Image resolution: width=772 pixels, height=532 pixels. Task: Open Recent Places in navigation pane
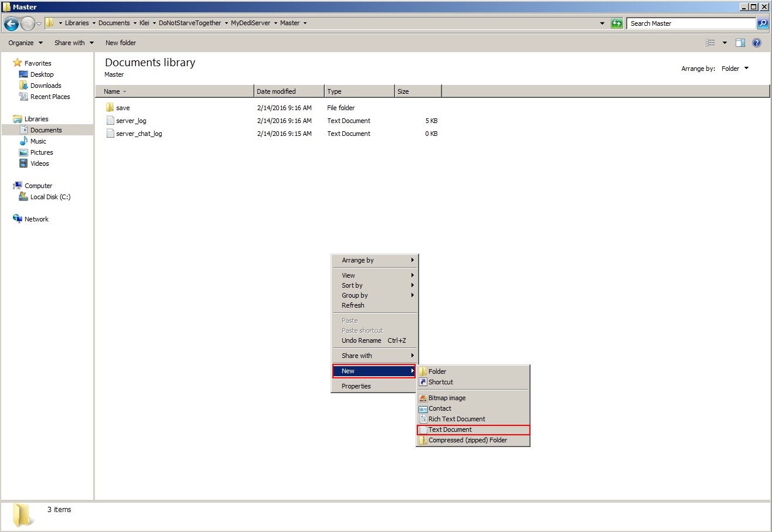(x=50, y=97)
